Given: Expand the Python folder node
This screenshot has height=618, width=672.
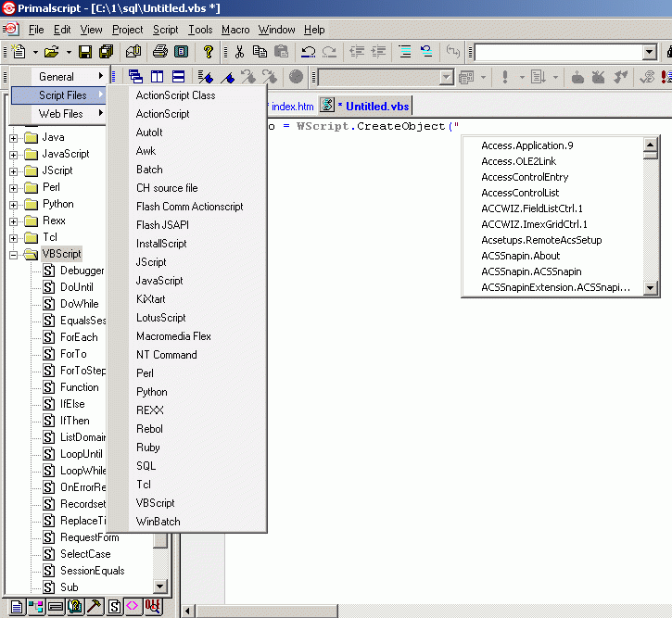Looking at the screenshot, I should [13, 205].
